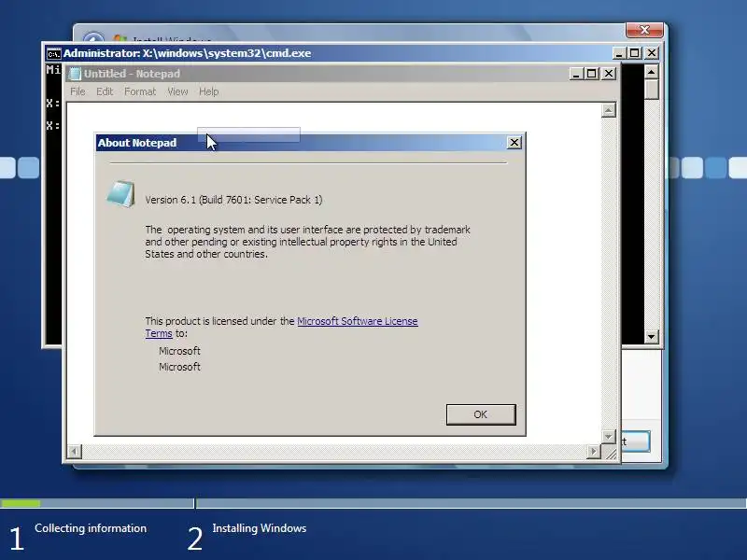Close the Administrator cmd.exe window

[x=651, y=53]
